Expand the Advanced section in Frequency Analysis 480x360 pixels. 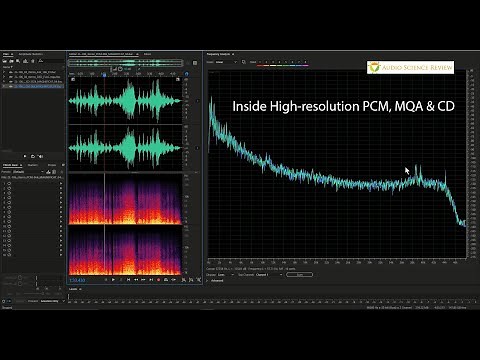pos(207,281)
